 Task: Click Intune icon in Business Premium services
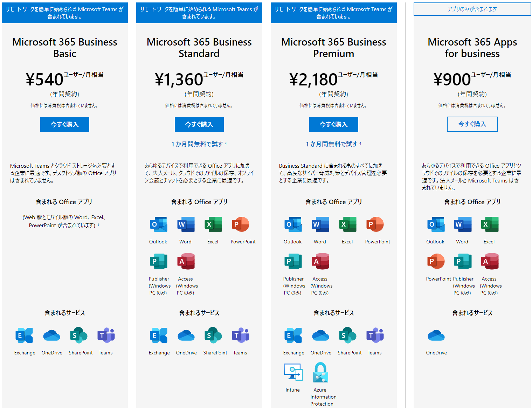tap(293, 372)
